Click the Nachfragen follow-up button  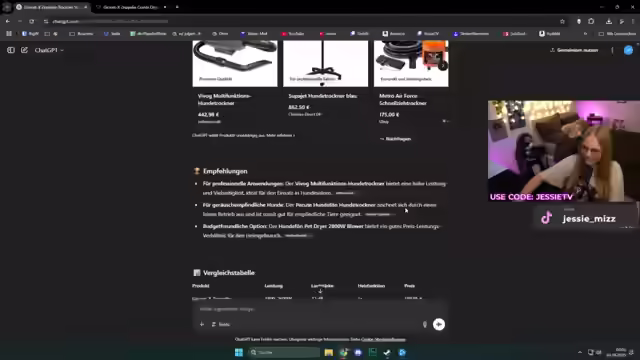[x=395, y=139]
